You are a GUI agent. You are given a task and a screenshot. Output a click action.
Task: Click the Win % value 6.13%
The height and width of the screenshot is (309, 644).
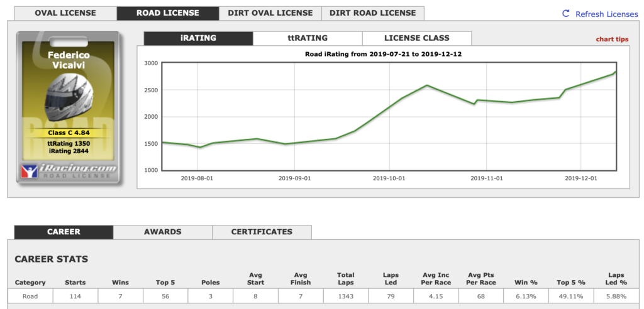coord(526,296)
